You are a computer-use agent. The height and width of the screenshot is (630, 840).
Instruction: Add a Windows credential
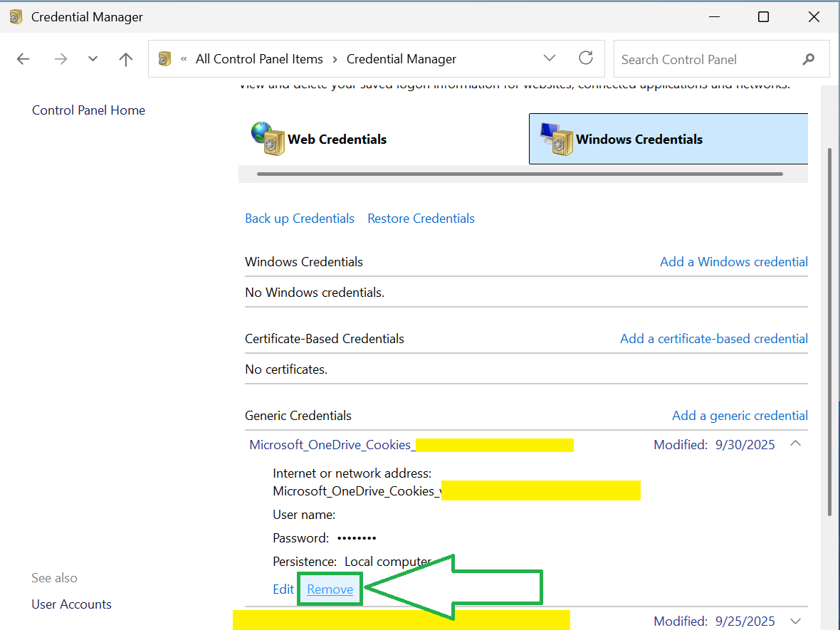point(734,262)
